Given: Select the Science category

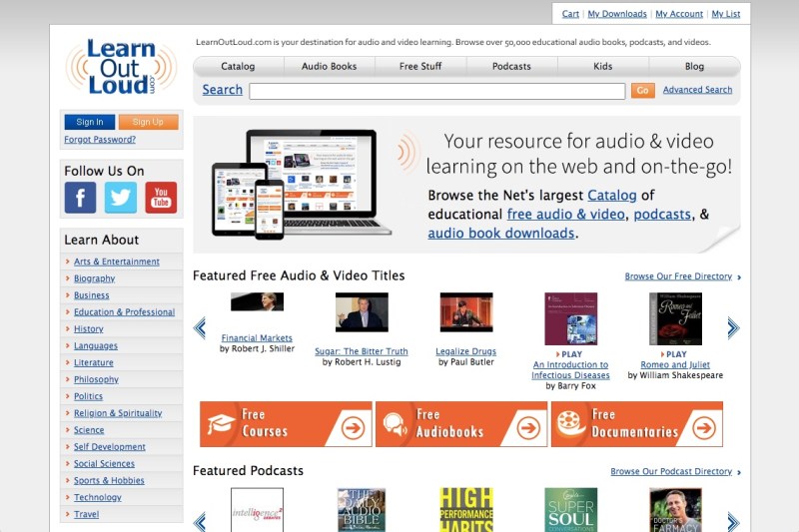Looking at the screenshot, I should coord(89,429).
